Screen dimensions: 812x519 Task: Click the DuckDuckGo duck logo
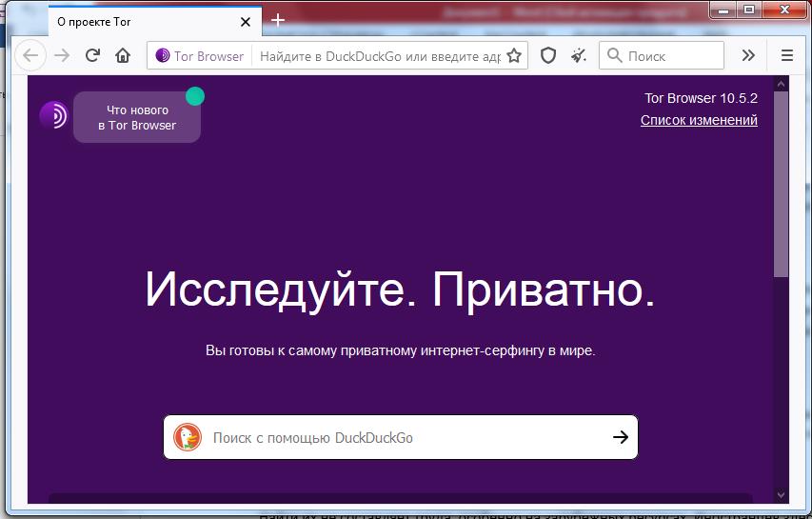click(x=188, y=437)
